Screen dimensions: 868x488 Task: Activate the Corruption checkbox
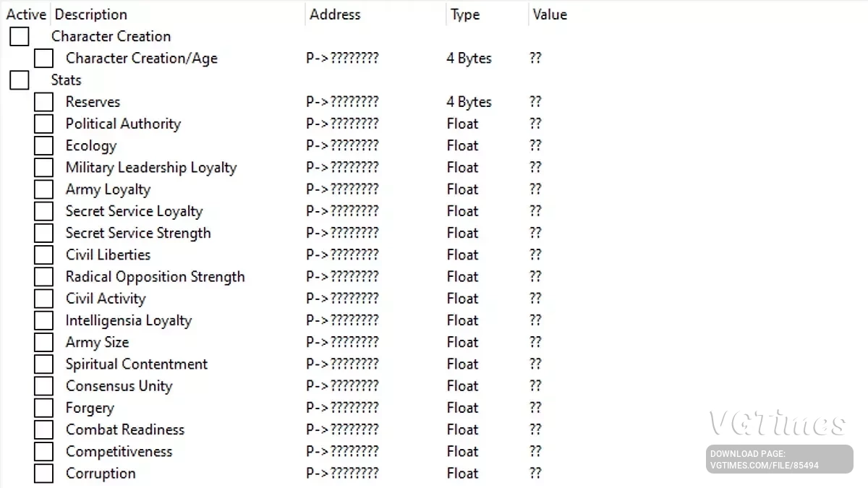(x=43, y=474)
